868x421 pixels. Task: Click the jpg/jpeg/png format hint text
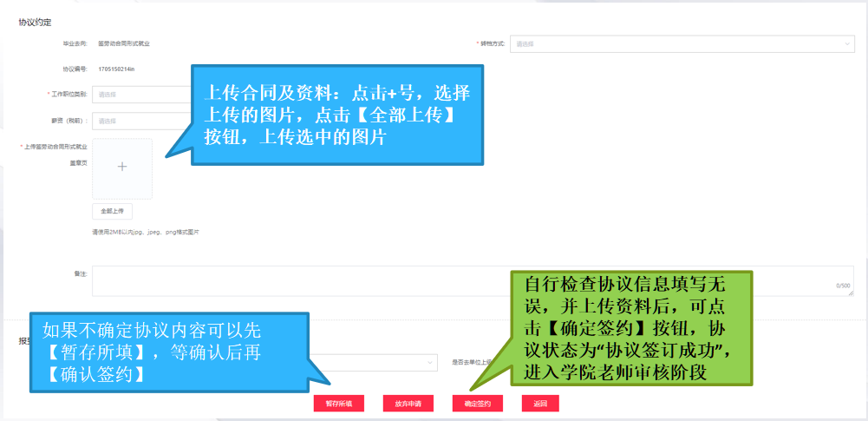[146, 233]
